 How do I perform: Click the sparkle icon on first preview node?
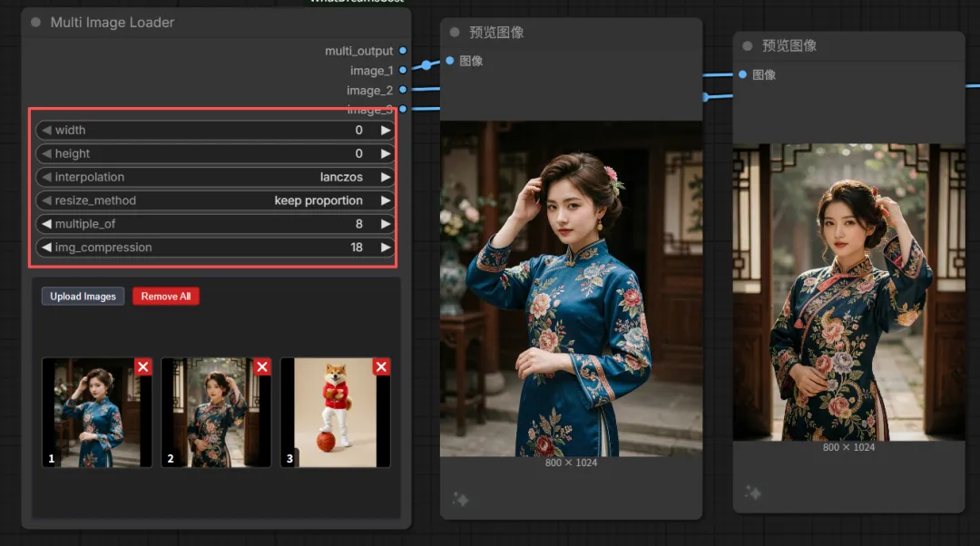click(x=461, y=499)
